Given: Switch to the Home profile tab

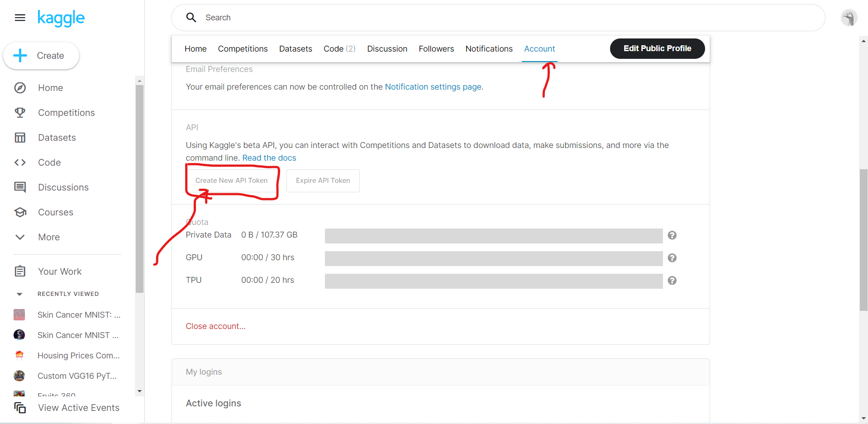Looking at the screenshot, I should tap(196, 49).
